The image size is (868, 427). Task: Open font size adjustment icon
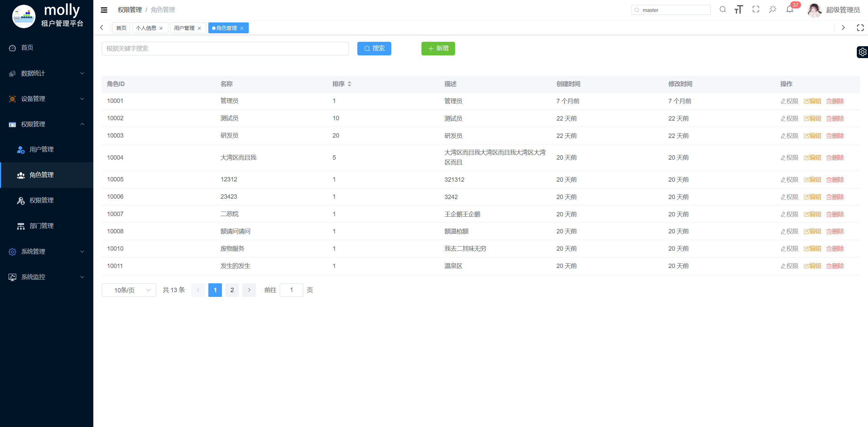click(x=739, y=10)
